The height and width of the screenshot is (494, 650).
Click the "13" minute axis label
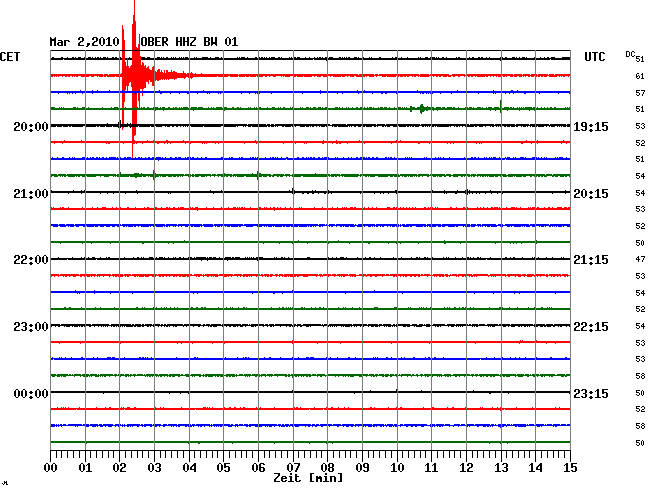pos(501,468)
